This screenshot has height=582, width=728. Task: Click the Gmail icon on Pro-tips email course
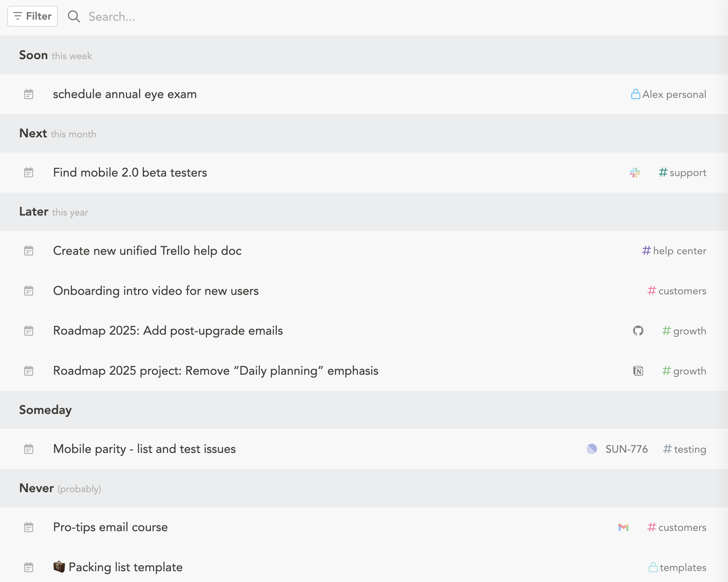coord(623,527)
